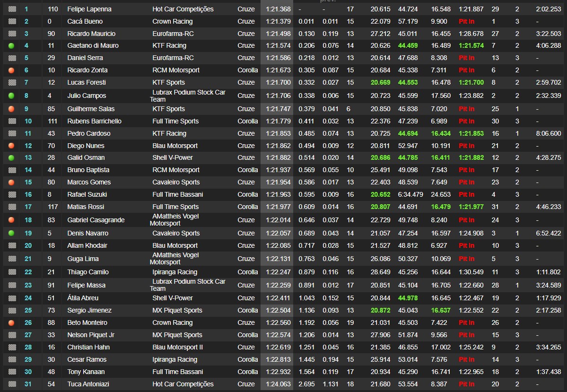567x392 pixels.
Task: Select driver name Gaetano di Mauro
Action: click(93, 45)
